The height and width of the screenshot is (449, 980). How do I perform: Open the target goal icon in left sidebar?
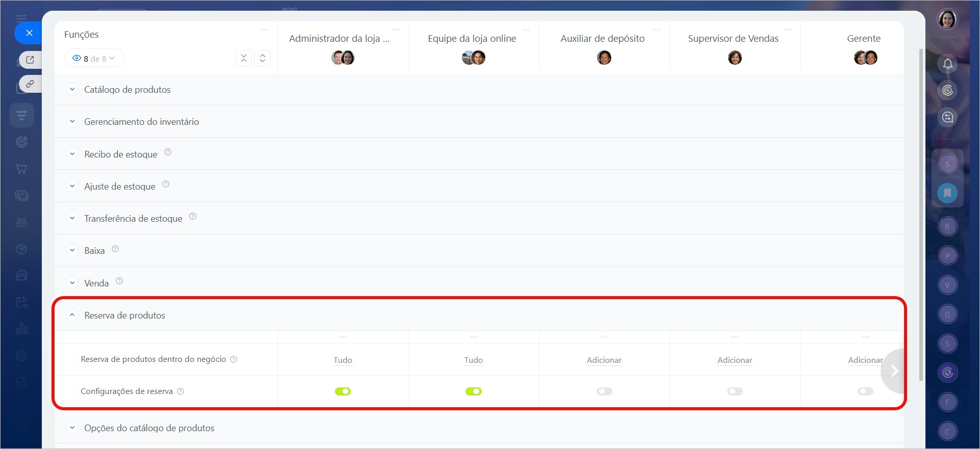coord(21,142)
